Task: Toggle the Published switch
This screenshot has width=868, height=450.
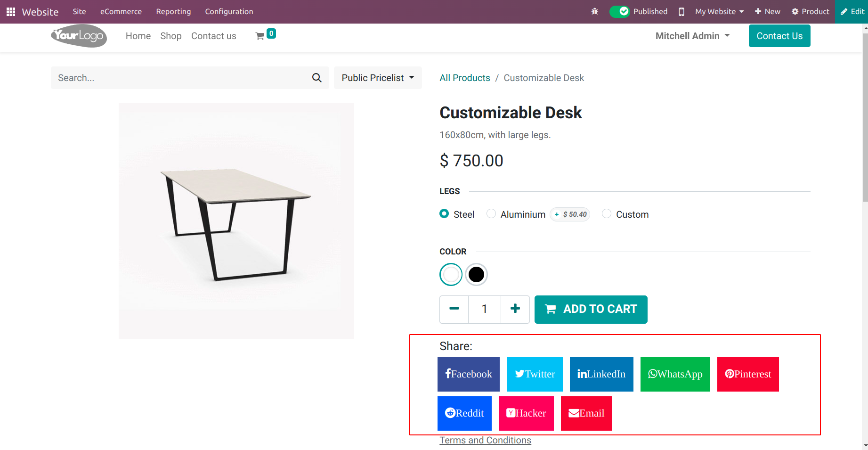Action: 620,11
